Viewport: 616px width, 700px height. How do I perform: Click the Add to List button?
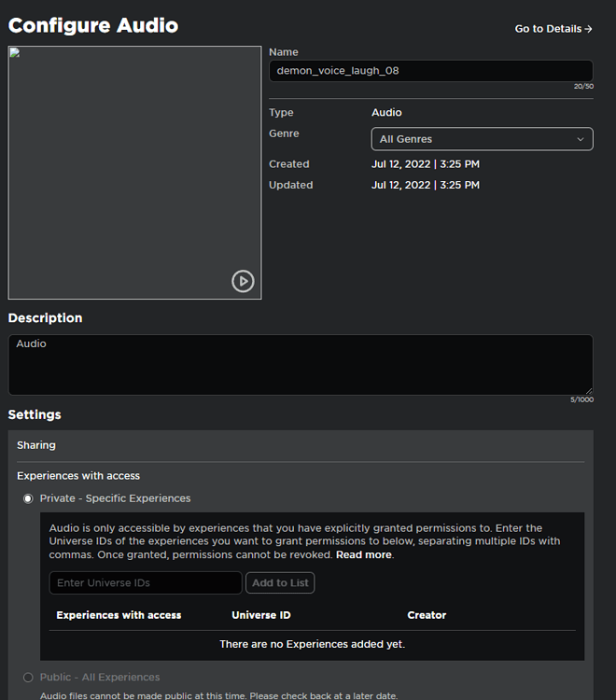pyautogui.click(x=280, y=582)
